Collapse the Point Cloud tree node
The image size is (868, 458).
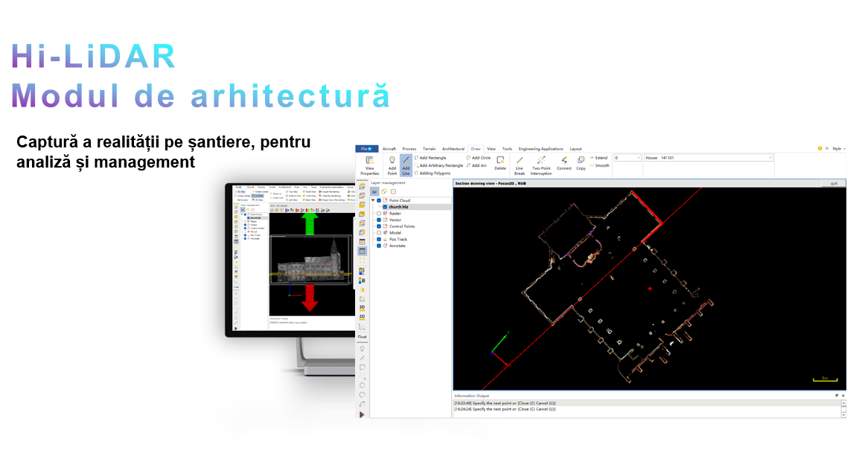373,200
